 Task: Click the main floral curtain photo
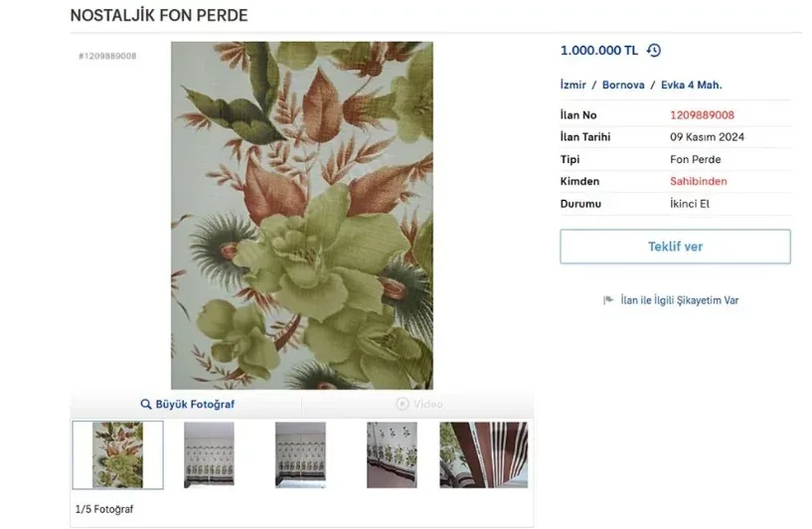coord(301,215)
